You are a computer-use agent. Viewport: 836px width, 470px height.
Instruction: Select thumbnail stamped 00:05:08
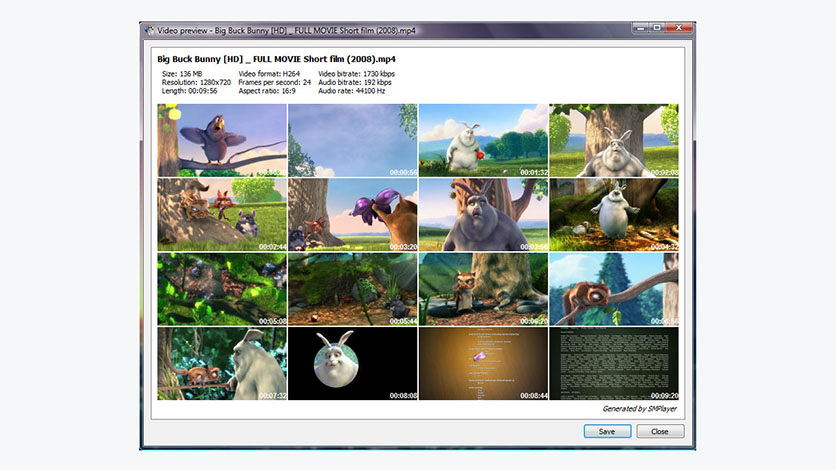coord(222,289)
